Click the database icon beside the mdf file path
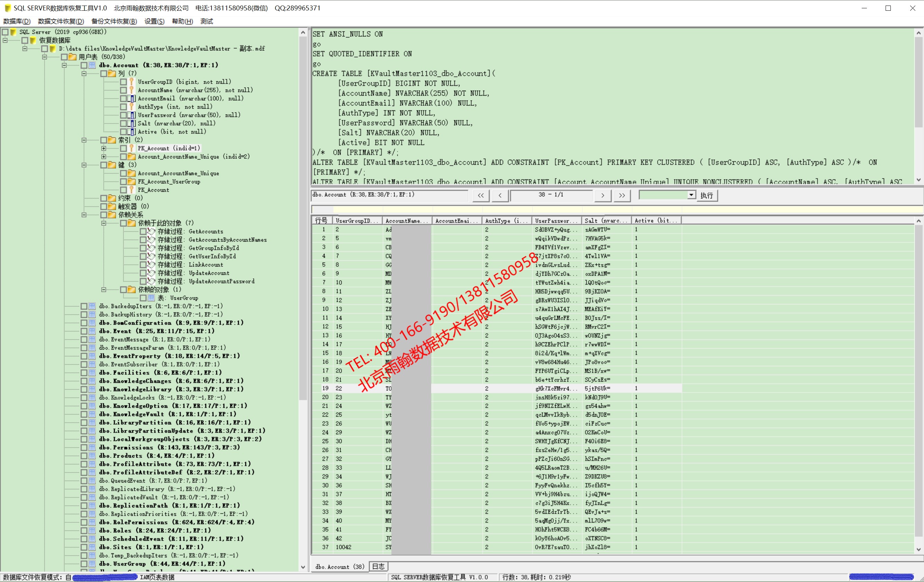 [x=53, y=49]
